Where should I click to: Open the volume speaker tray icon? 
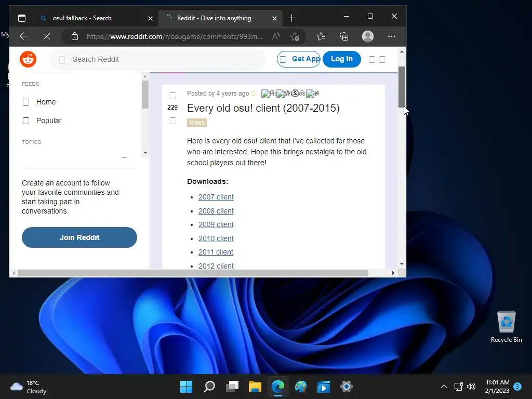click(471, 387)
